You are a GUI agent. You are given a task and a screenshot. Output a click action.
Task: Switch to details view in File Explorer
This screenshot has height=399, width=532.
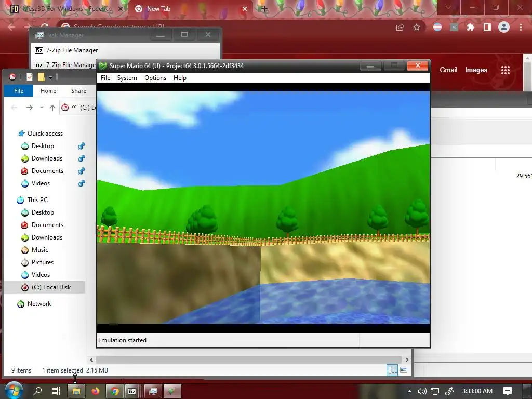[393, 370]
